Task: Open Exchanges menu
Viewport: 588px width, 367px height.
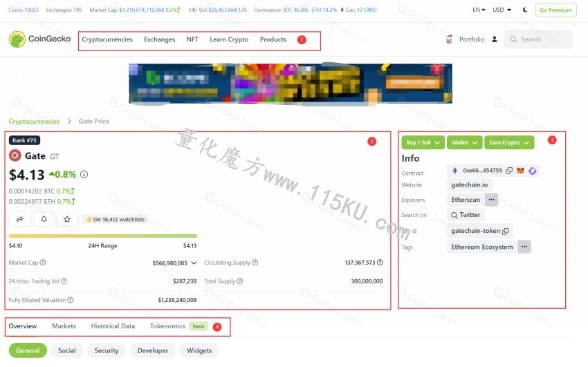Action: (x=159, y=39)
